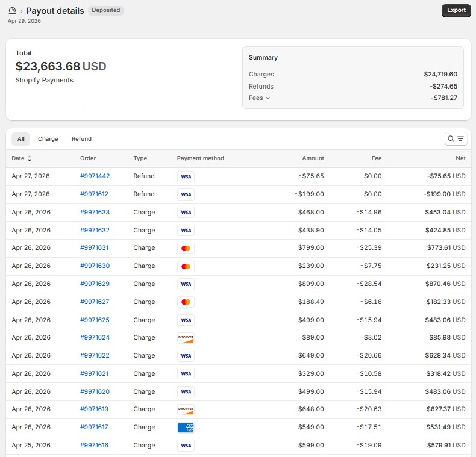Click fee value -$25.39

click(369, 247)
